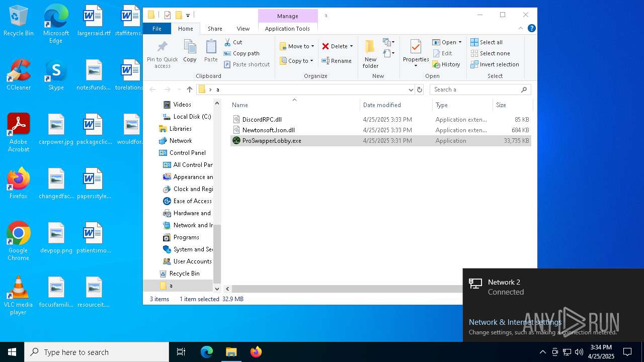The width and height of the screenshot is (644, 362).
Task: Open Network & Internet settings link
Action: pos(515,322)
